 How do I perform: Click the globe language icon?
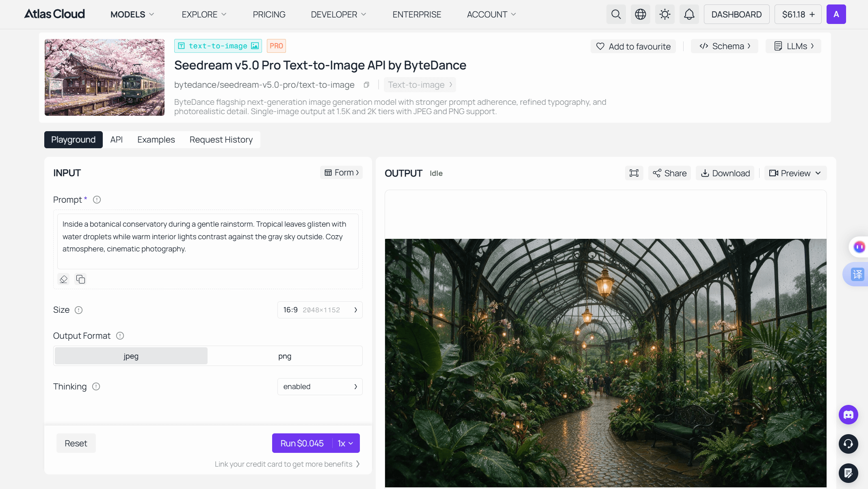pos(640,14)
